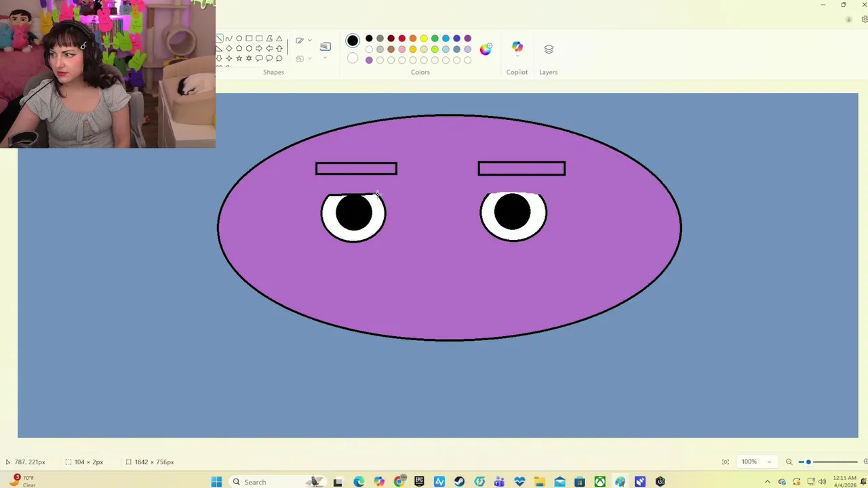868x488 pixels.
Task: Pick the green color swatch
Action: [x=435, y=39]
